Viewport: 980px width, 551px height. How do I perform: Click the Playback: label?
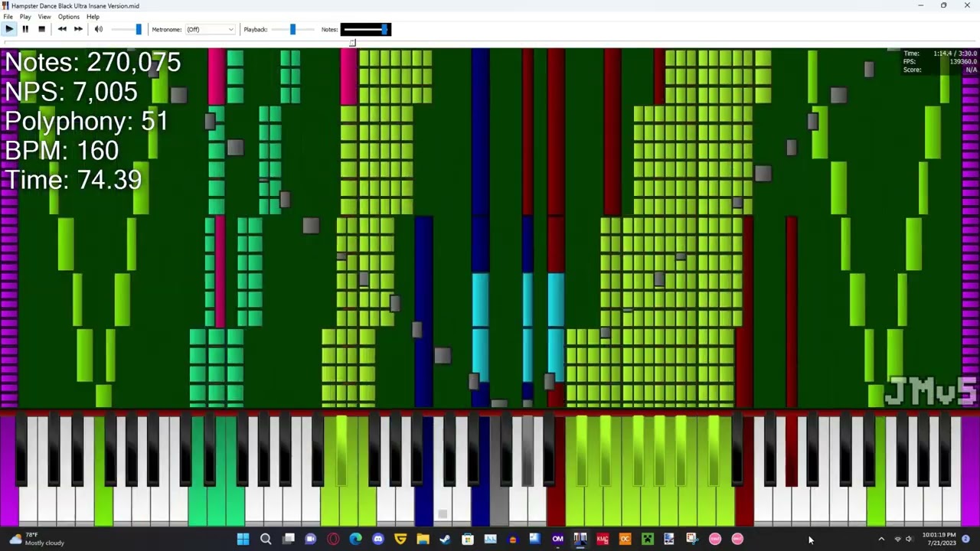(256, 29)
